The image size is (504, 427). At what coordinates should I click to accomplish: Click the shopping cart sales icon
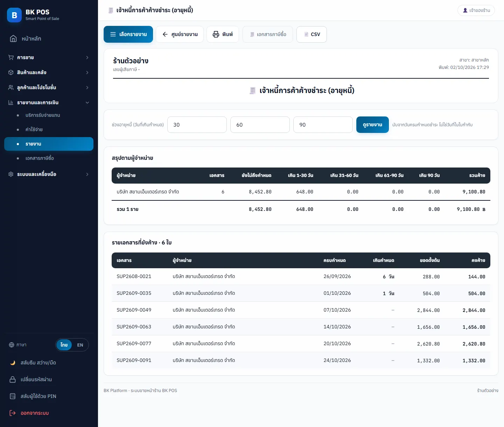[11, 57]
